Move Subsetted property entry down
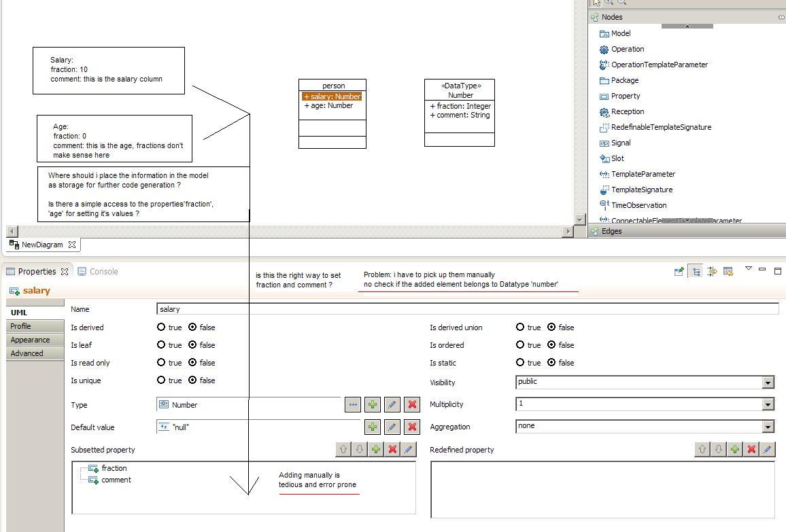786x532 pixels. [x=360, y=449]
